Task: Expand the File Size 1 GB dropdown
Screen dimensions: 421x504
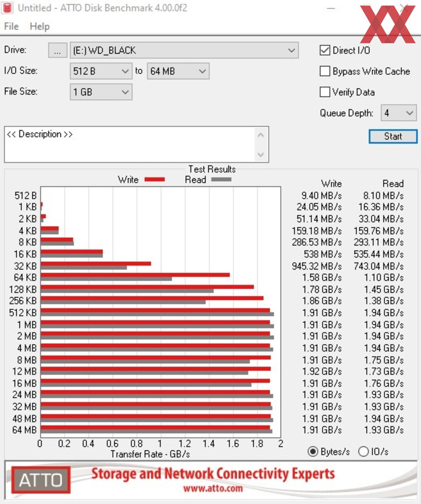Action: (x=101, y=92)
